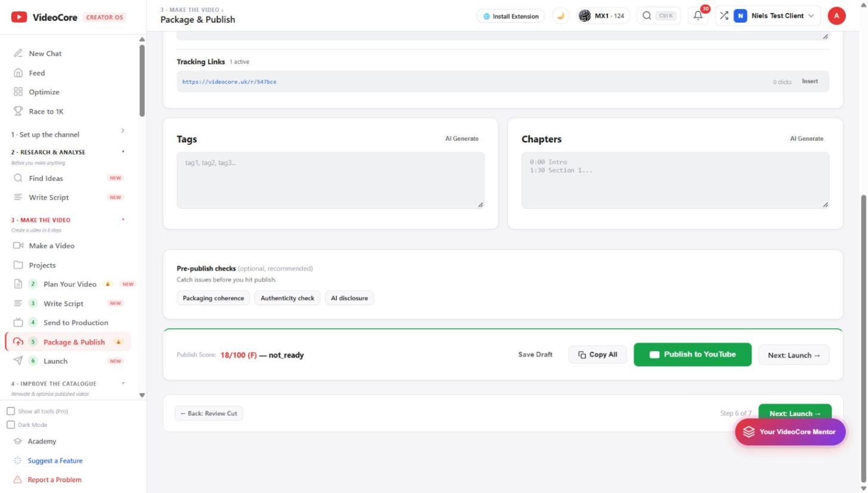
Task: Click Save Draft
Action: [535, 355]
